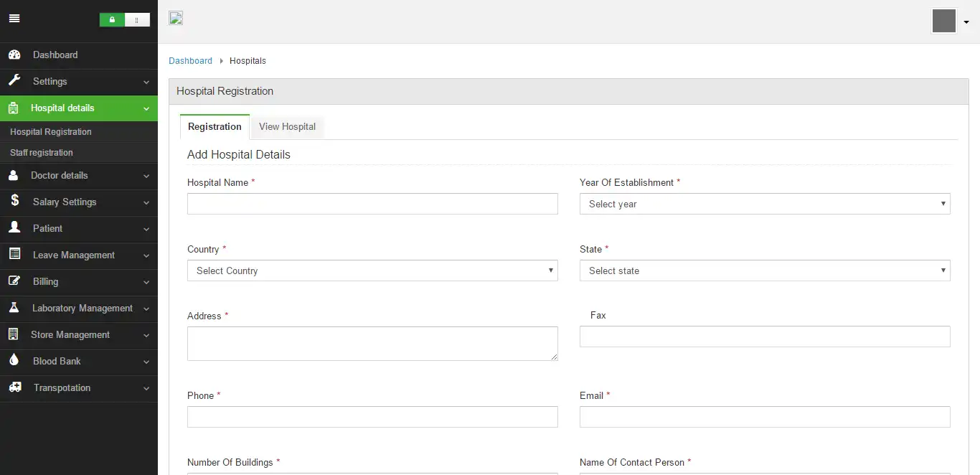Click the hamburger menu icon
Image resolution: width=980 pixels, height=475 pixels.
(14, 19)
